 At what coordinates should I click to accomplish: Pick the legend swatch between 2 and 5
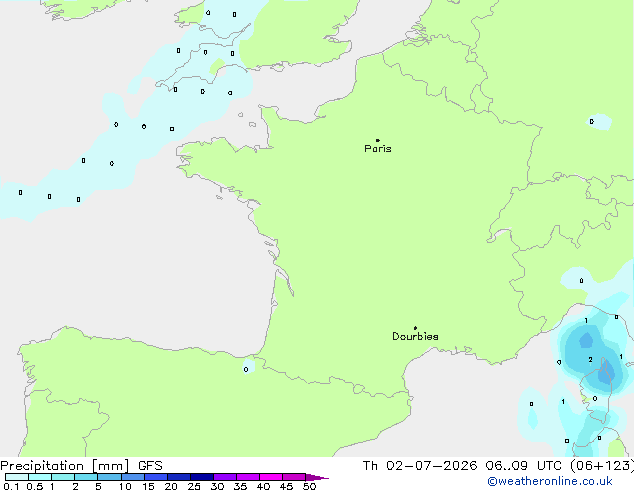pos(86,477)
